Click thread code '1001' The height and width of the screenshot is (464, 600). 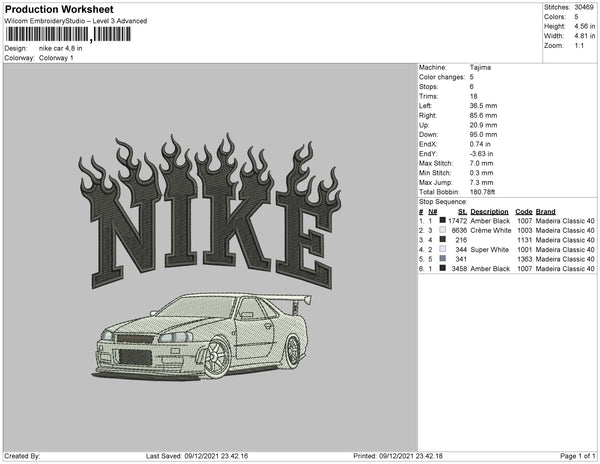point(524,249)
